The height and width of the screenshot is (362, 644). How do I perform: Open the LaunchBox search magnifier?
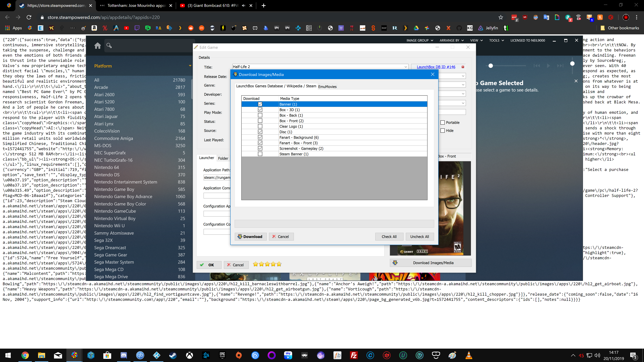(x=109, y=45)
